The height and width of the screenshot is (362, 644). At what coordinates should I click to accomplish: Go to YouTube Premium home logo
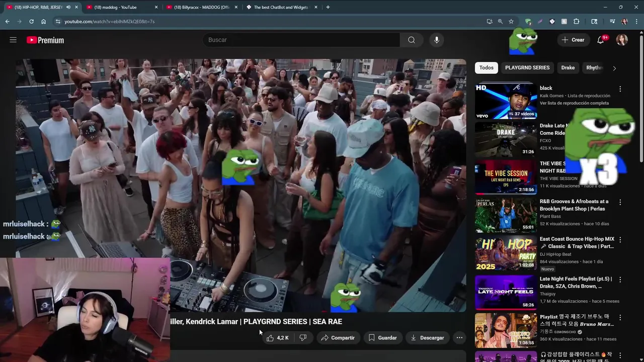coord(45,40)
